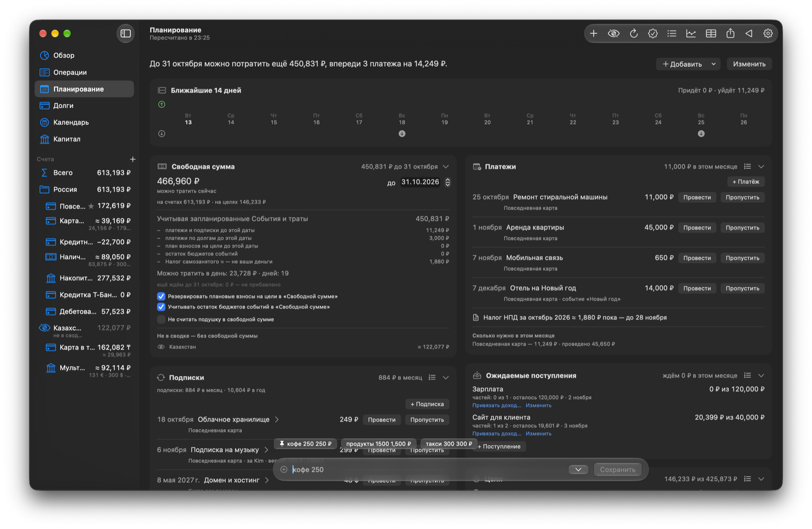Enable 'Не считать подушку' checkbox

(x=161, y=319)
